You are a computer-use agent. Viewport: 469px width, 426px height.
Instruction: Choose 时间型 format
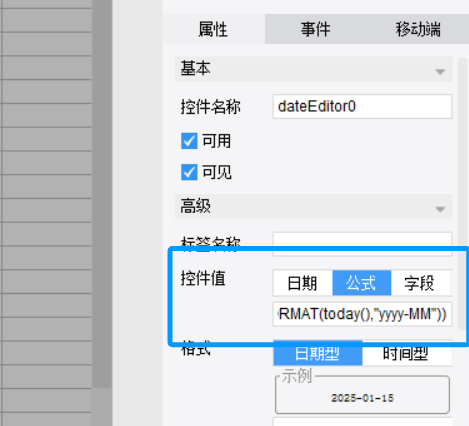pos(406,353)
